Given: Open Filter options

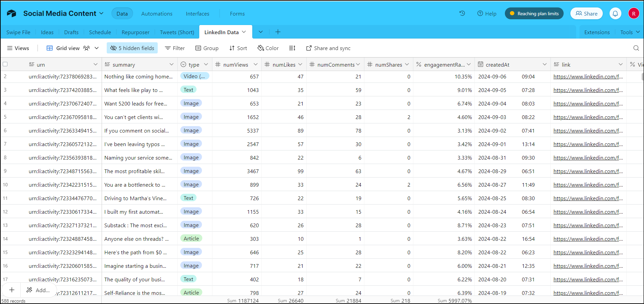Looking at the screenshot, I should pos(175,48).
